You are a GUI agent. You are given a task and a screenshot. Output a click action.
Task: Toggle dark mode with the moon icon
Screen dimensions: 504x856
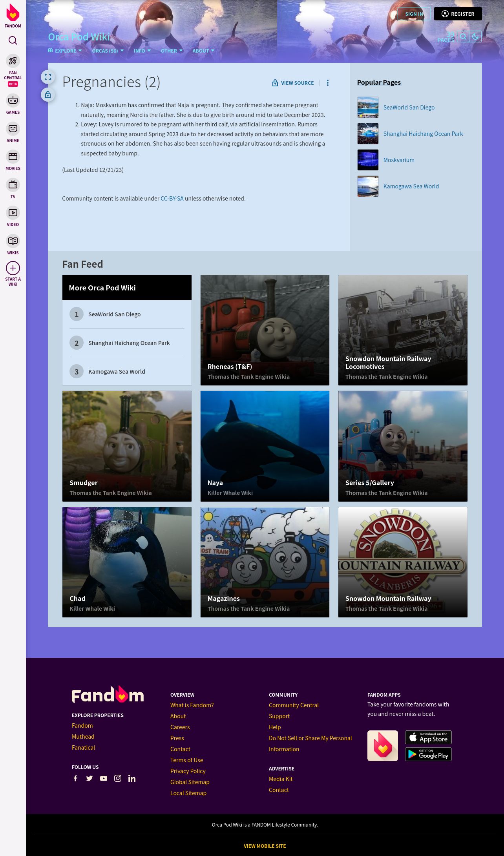tap(475, 37)
